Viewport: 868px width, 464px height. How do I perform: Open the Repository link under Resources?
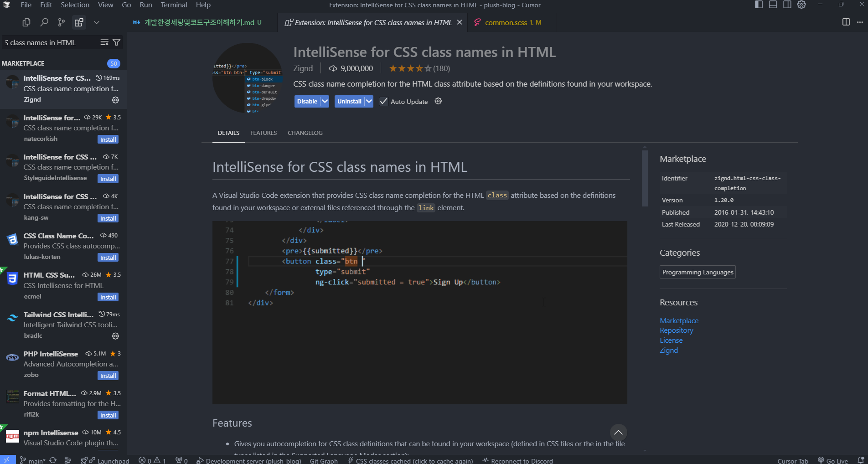pos(676,330)
